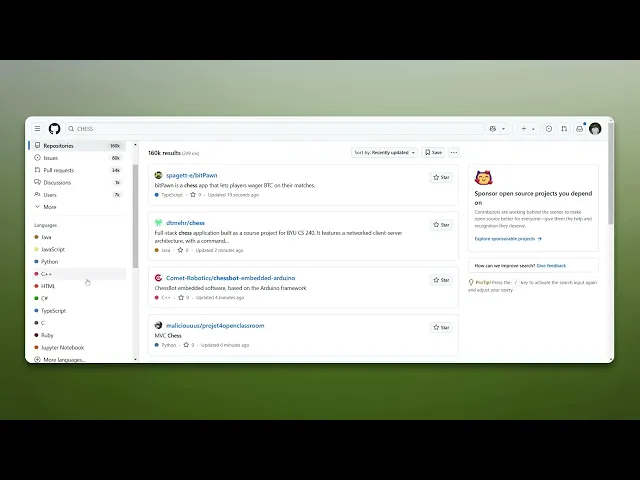Click star count of dtmehr/chess
This screenshot has height=480, width=640.
[x=183, y=250]
